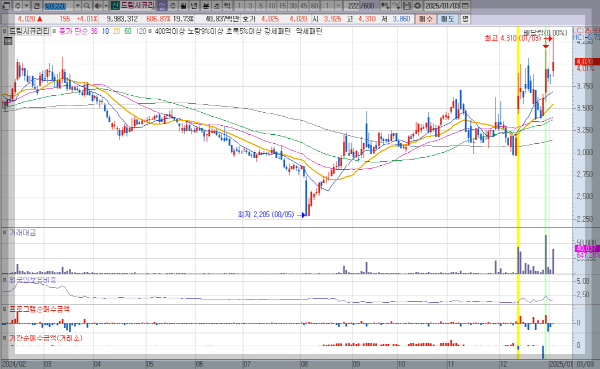
Task: Click the stock search magnifier icon
Action: tap(87, 6)
